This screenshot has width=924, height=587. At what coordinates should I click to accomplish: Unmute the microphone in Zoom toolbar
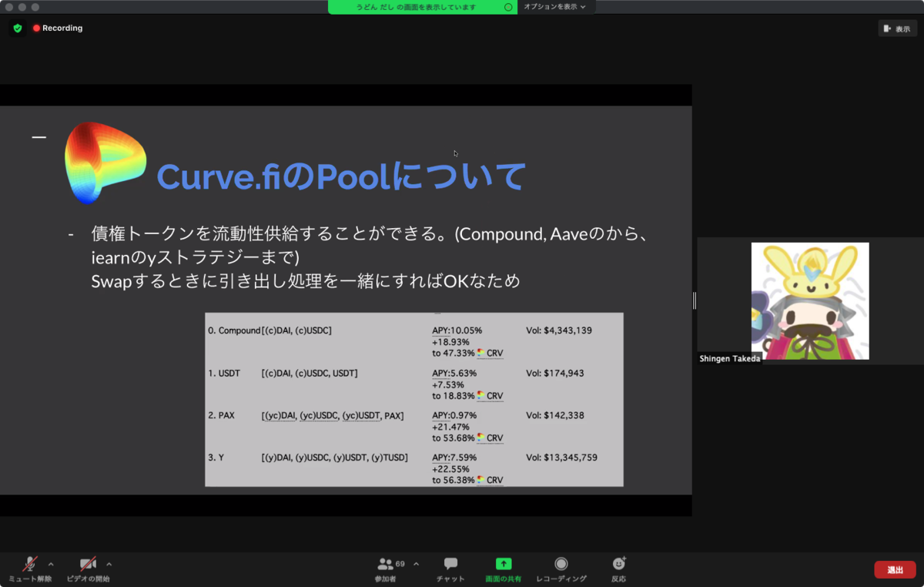click(x=30, y=569)
